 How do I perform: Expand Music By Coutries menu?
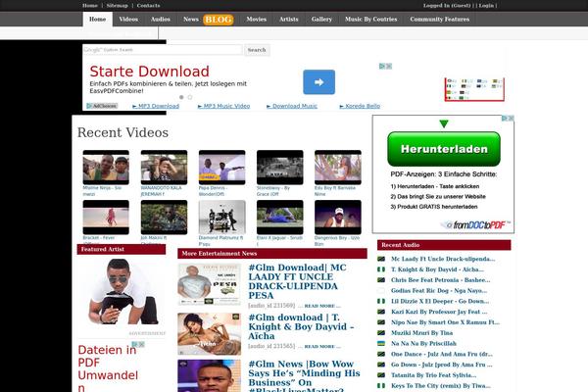(370, 20)
